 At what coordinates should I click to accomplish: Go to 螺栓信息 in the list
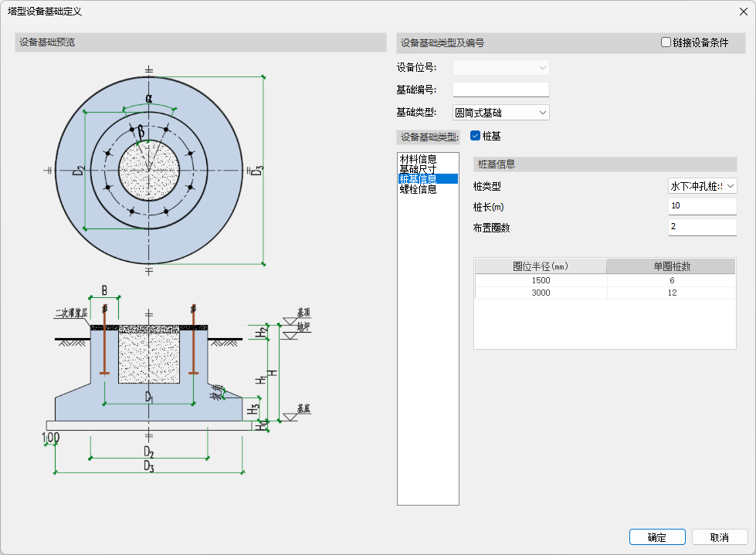(418, 189)
